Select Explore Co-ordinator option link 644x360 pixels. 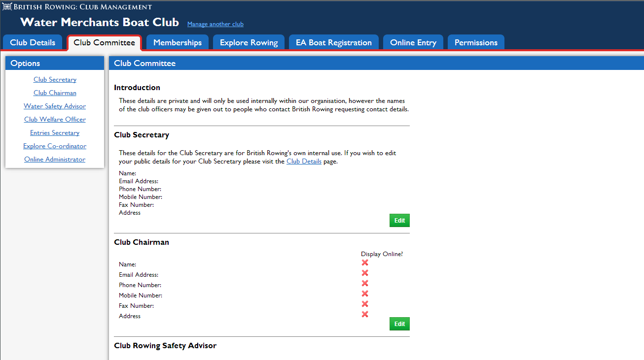coord(55,146)
